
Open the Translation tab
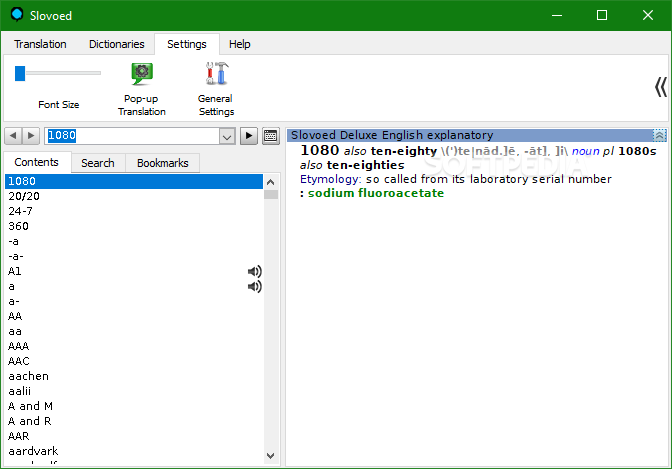[x=40, y=44]
